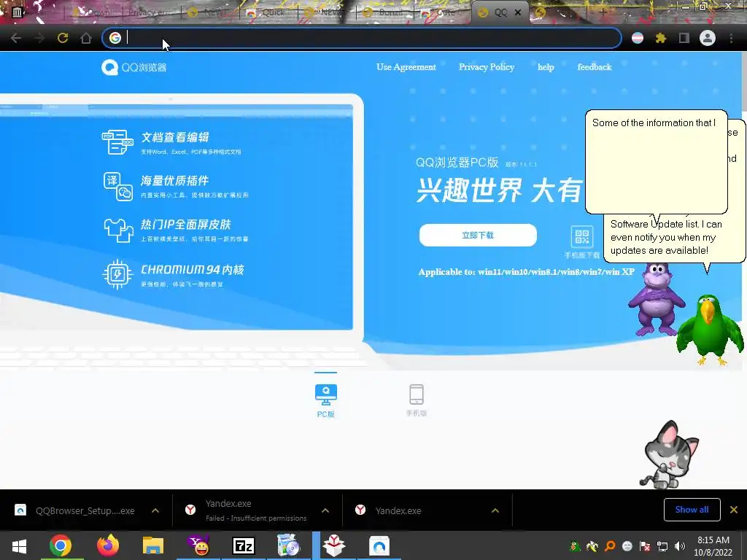Reload the page with the refresh icon
This screenshot has height=560, width=747.
pyautogui.click(x=63, y=38)
